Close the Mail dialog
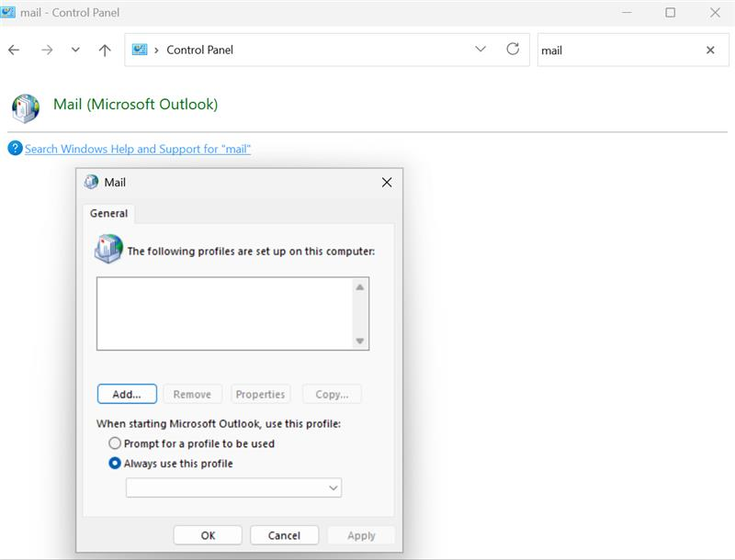Screen dimensions: 735x560 point(387,182)
